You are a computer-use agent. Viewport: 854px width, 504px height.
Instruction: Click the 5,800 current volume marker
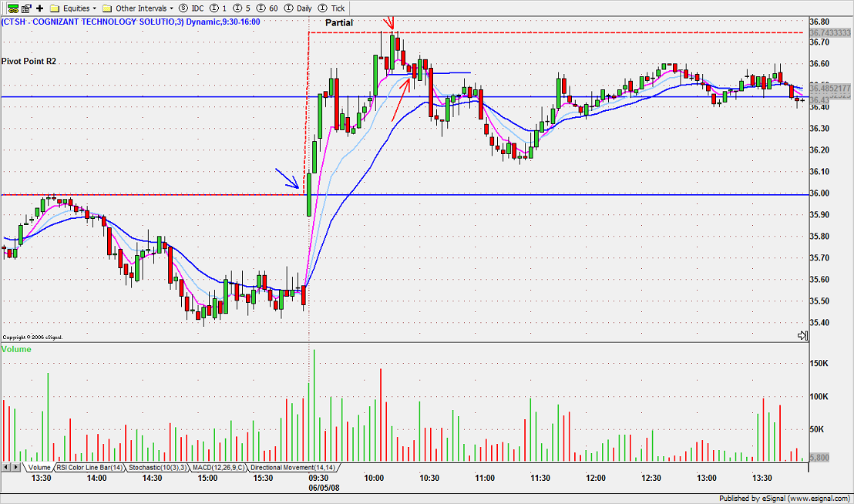[819, 458]
